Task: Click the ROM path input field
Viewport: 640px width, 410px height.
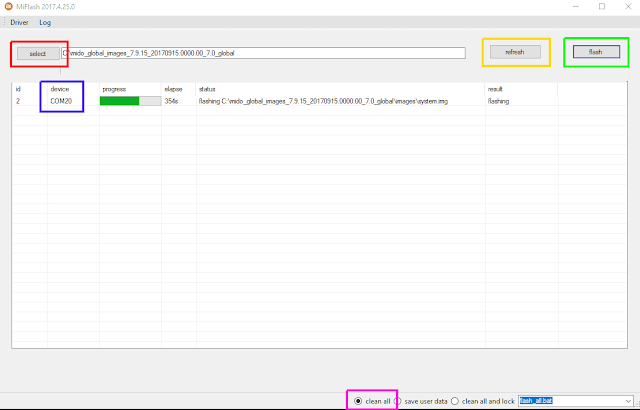Action: tap(263, 53)
